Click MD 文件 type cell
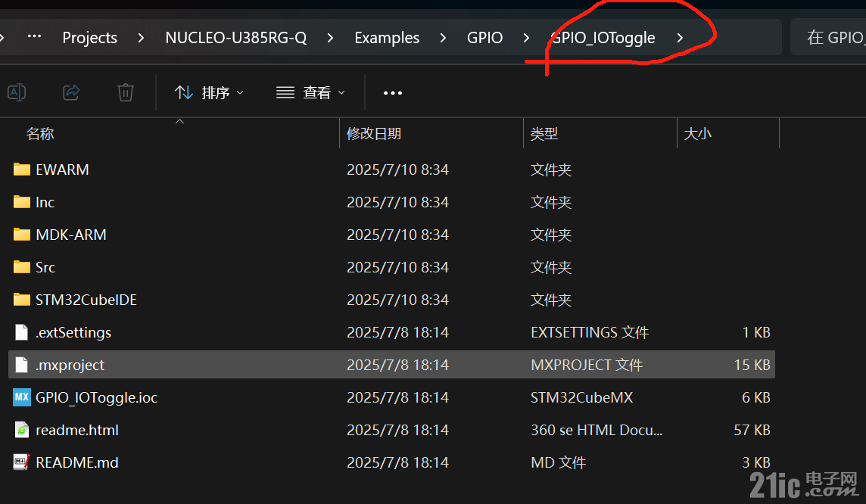Screen dimensions: 866x504 [x=559, y=462]
